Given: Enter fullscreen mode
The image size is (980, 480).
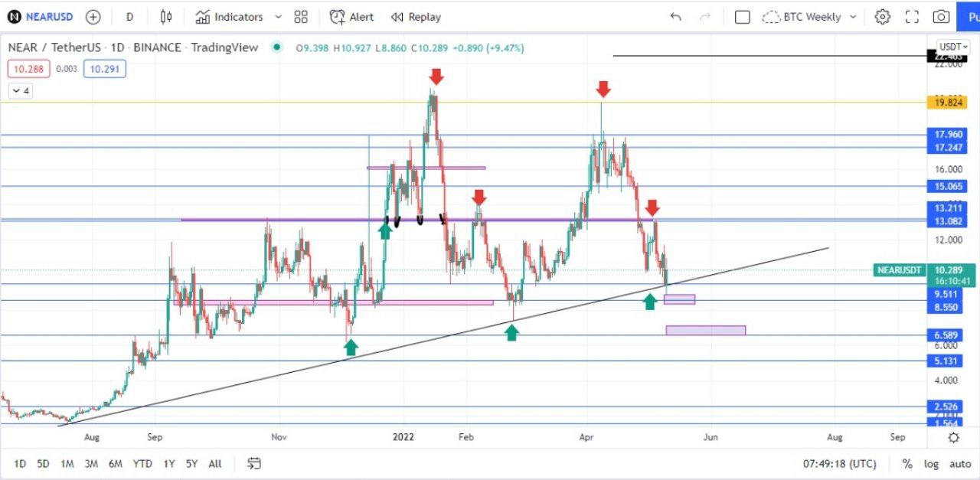Looking at the screenshot, I should [x=912, y=17].
